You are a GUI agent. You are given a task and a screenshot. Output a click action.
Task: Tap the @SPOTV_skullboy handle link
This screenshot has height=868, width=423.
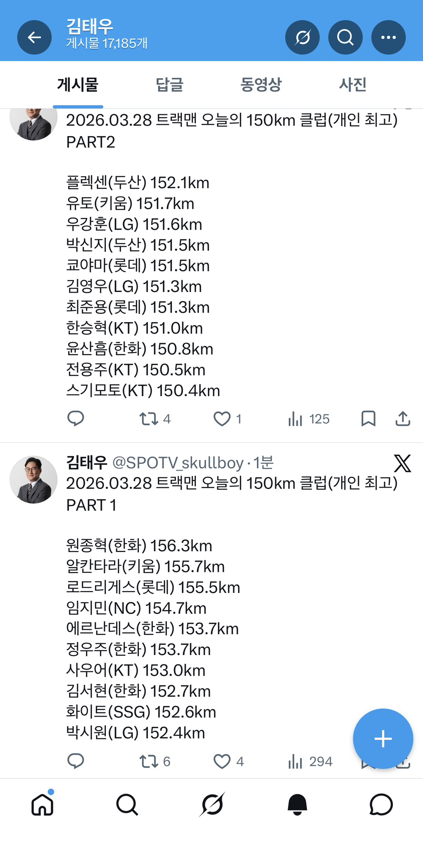178,463
